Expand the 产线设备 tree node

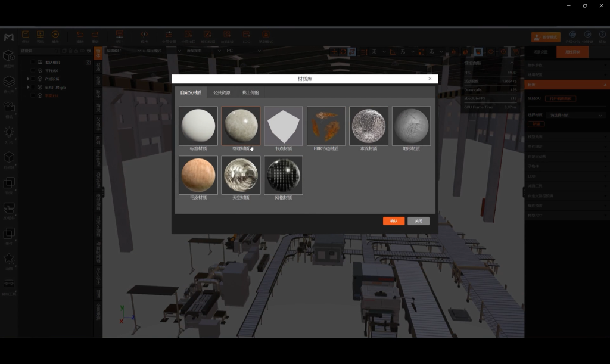28,79
